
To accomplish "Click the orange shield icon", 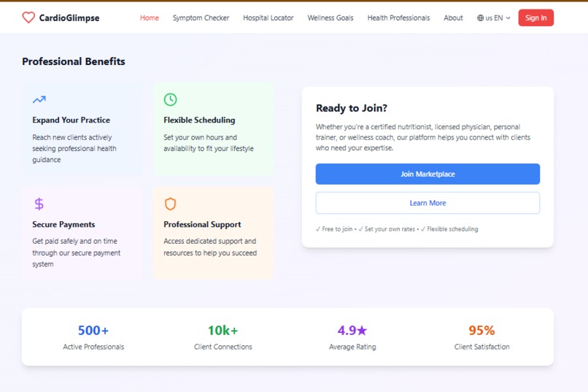I will (170, 204).
